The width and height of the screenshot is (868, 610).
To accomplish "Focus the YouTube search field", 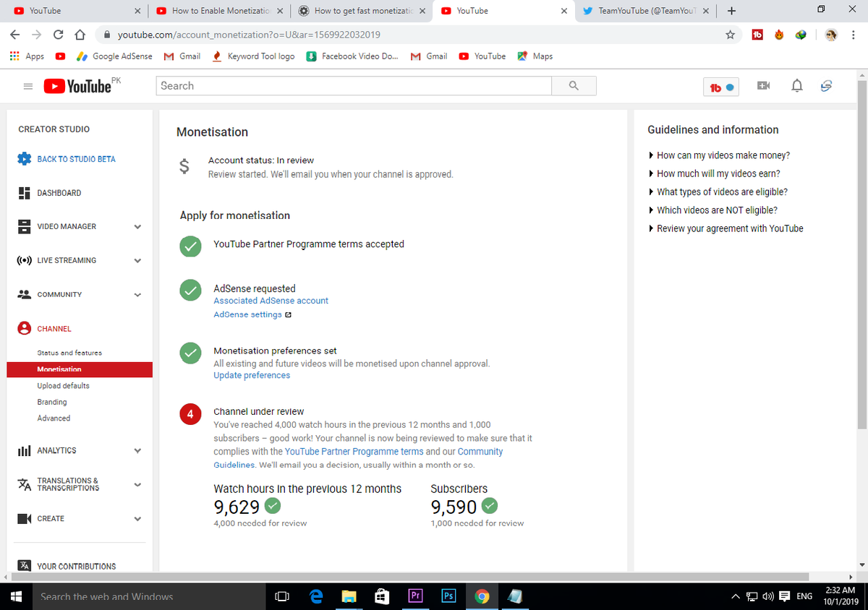I will pyautogui.click(x=354, y=86).
